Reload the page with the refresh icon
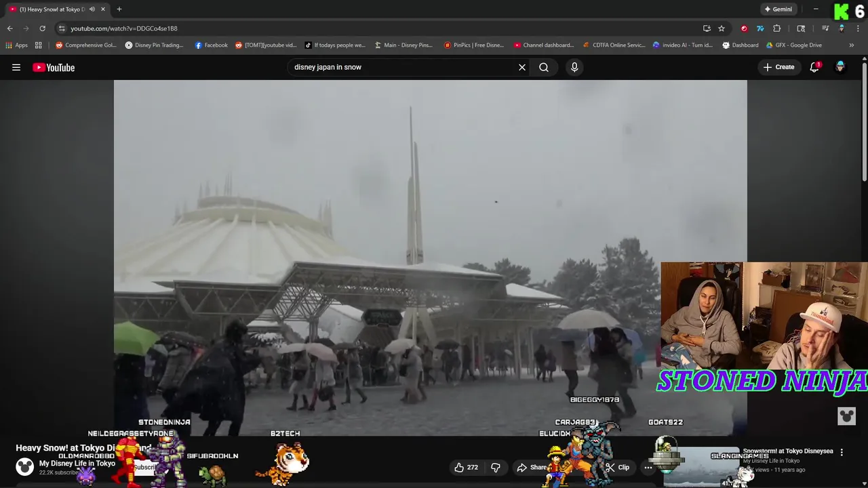Screen dimensions: 868x488 tap(42, 28)
